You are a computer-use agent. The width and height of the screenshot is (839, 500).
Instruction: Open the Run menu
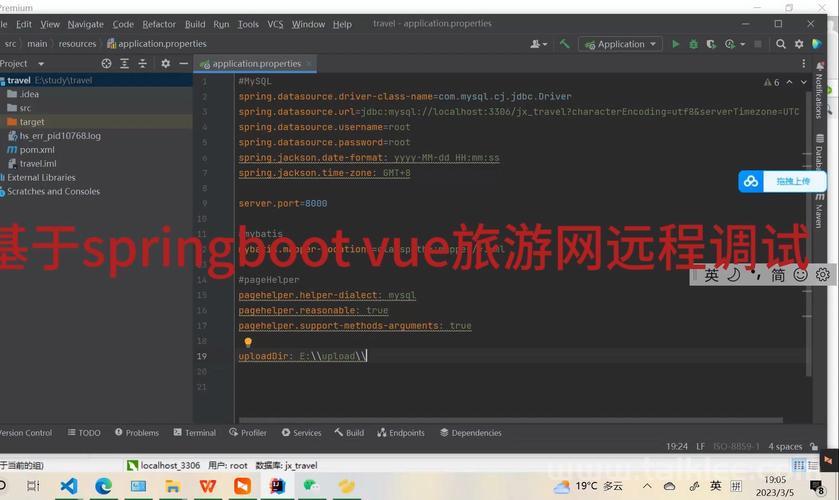pyautogui.click(x=221, y=24)
